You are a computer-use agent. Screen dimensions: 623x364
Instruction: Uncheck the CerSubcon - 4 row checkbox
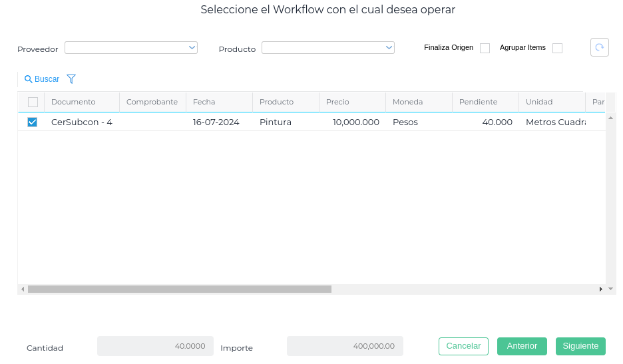coord(33,122)
